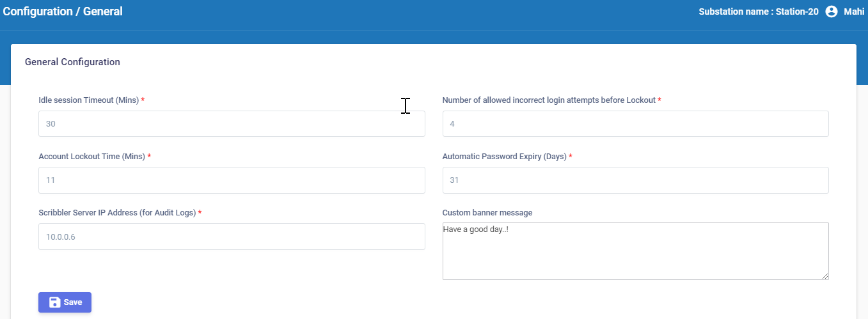Viewport: 868px width, 319px height.
Task: Click the user account avatar icon
Action: [x=832, y=12]
